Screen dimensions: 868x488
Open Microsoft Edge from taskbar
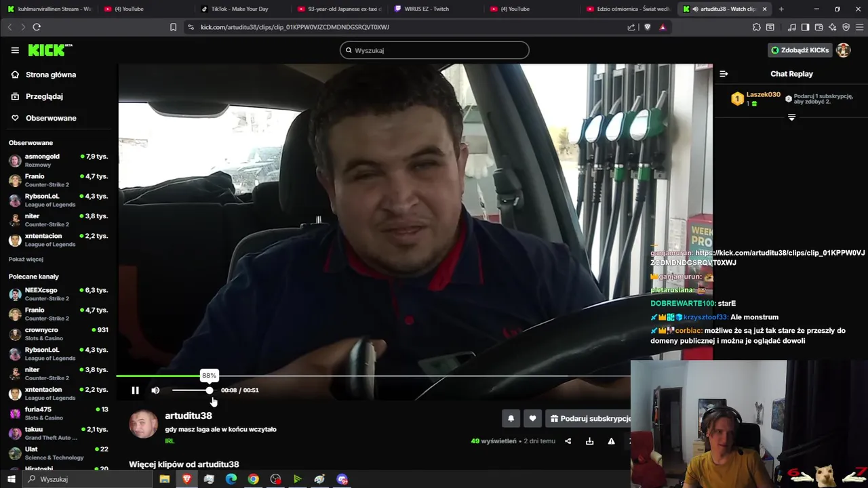click(x=231, y=479)
